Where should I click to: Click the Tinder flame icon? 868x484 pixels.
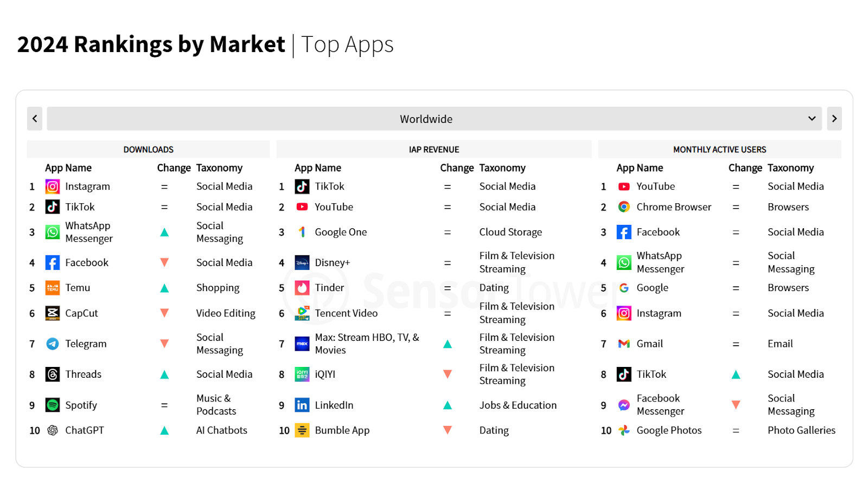point(302,288)
